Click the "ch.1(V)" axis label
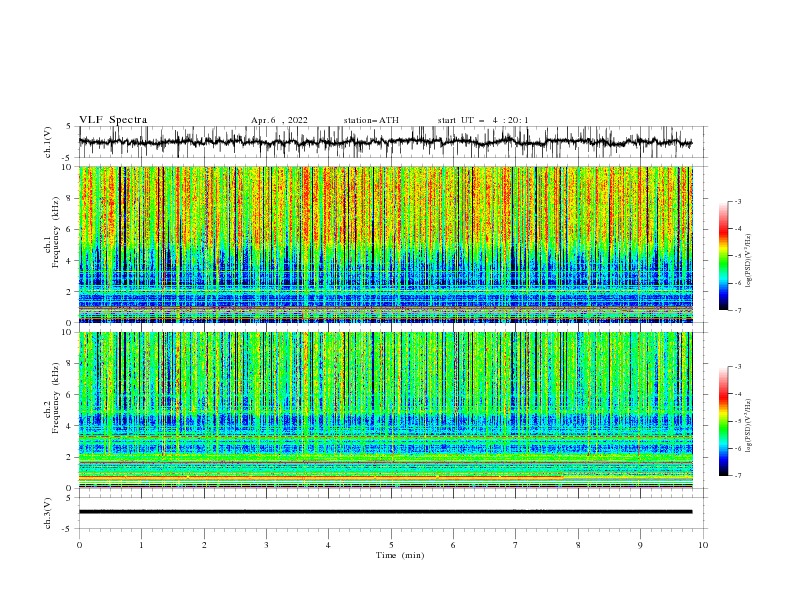 [48, 142]
